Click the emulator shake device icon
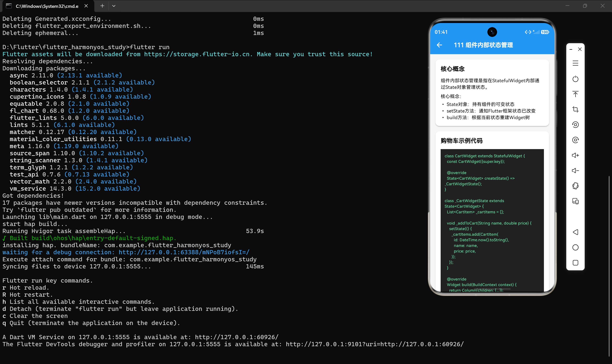 point(575,186)
